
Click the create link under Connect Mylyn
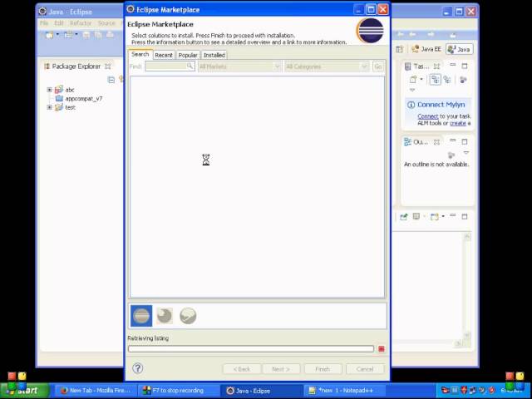[x=458, y=123]
